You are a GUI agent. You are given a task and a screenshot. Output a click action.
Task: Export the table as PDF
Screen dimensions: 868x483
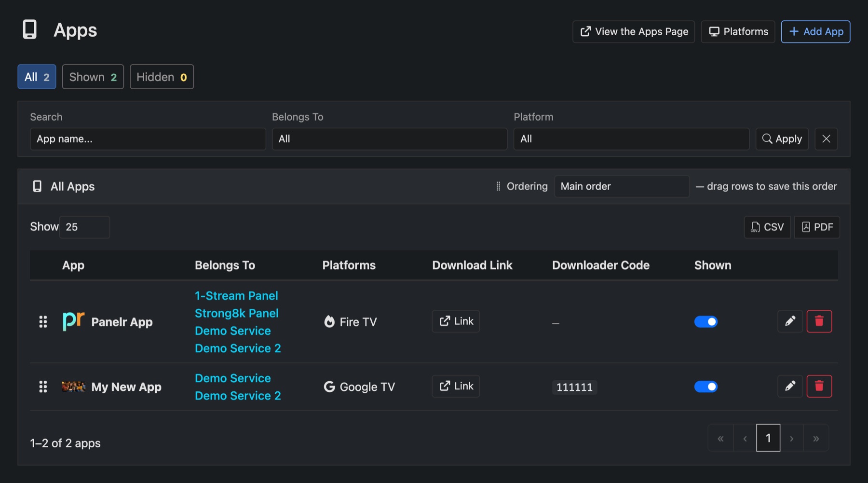pyautogui.click(x=817, y=227)
